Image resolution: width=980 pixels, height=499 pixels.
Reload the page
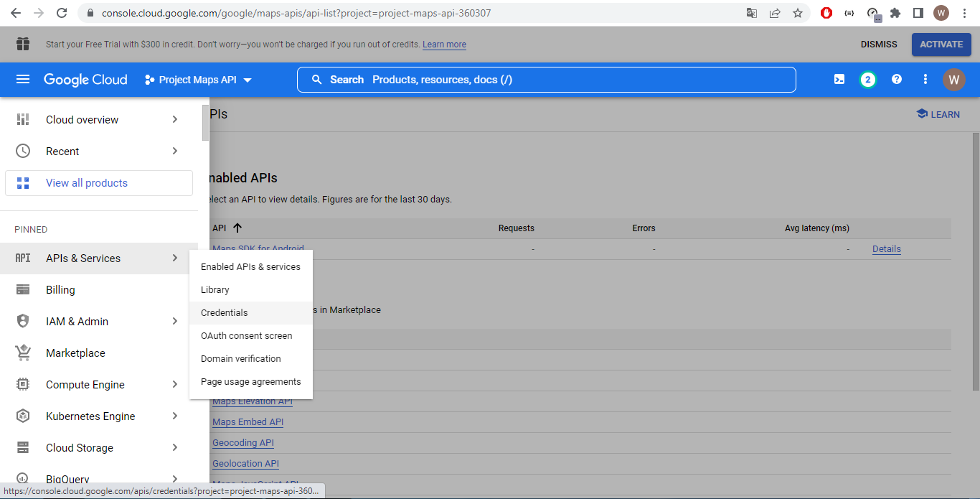[x=62, y=13]
